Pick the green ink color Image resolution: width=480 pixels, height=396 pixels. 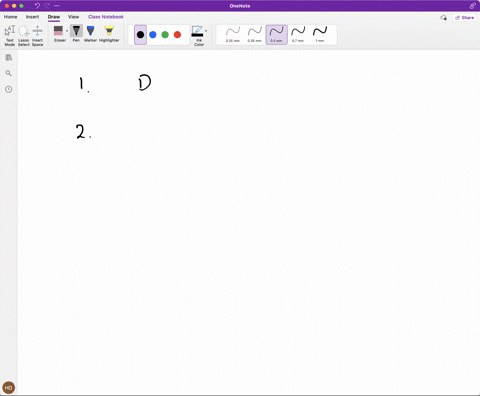[x=165, y=35]
